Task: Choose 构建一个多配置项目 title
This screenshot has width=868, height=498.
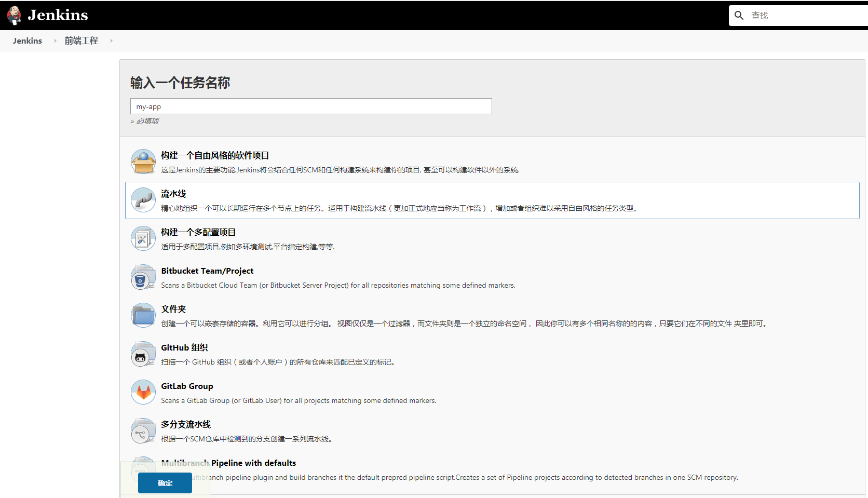Action: tap(198, 232)
